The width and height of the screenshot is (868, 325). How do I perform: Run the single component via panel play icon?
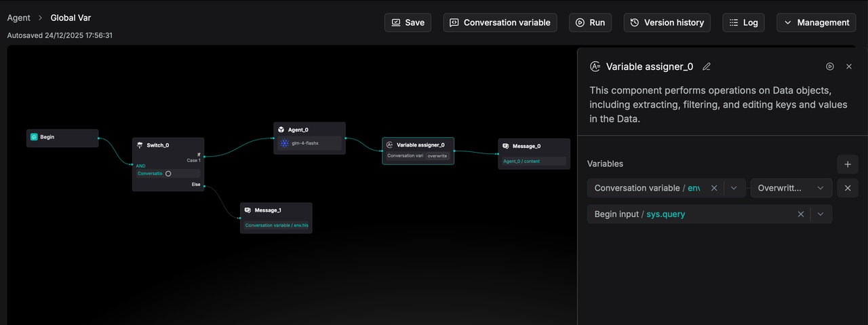click(x=829, y=66)
